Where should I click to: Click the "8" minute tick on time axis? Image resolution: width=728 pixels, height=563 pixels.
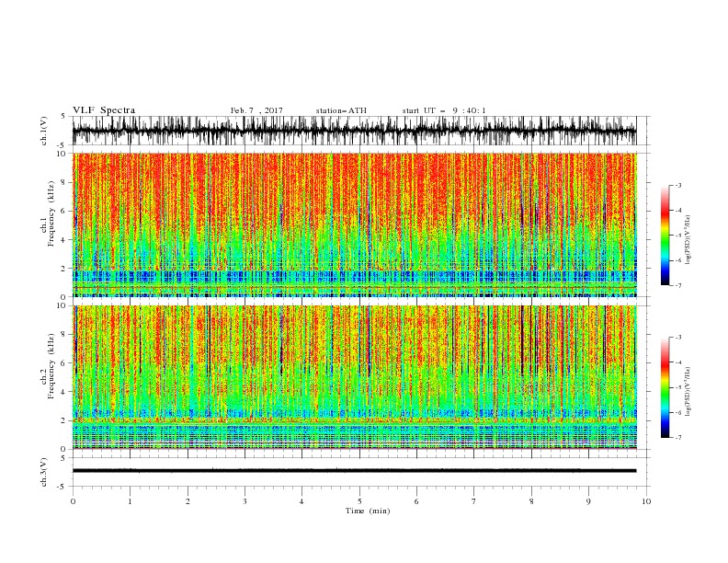pyautogui.click(x=531, y=501)
